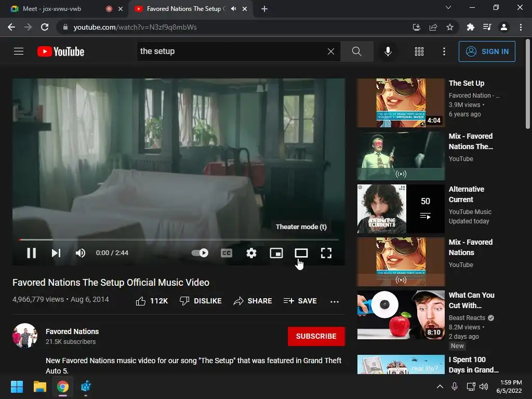
Task: Open tab search chevron dropdown
Action: (448, 7)
